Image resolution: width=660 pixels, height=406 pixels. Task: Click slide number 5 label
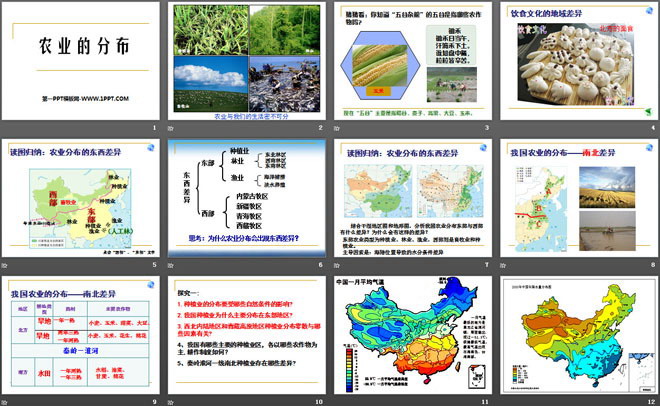(154, 265)
